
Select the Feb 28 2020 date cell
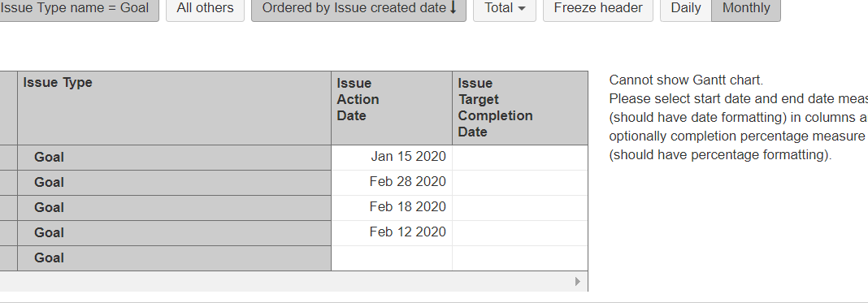392,183
